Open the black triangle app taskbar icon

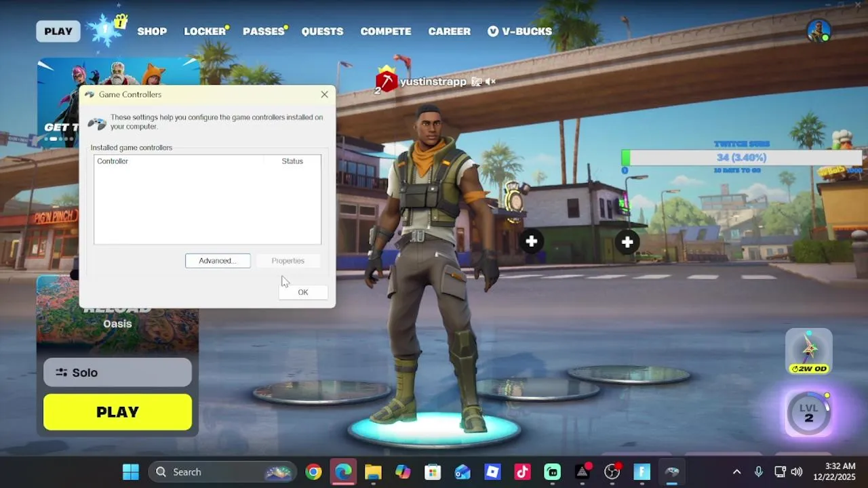pyautogui.click(x=583, y=472)
